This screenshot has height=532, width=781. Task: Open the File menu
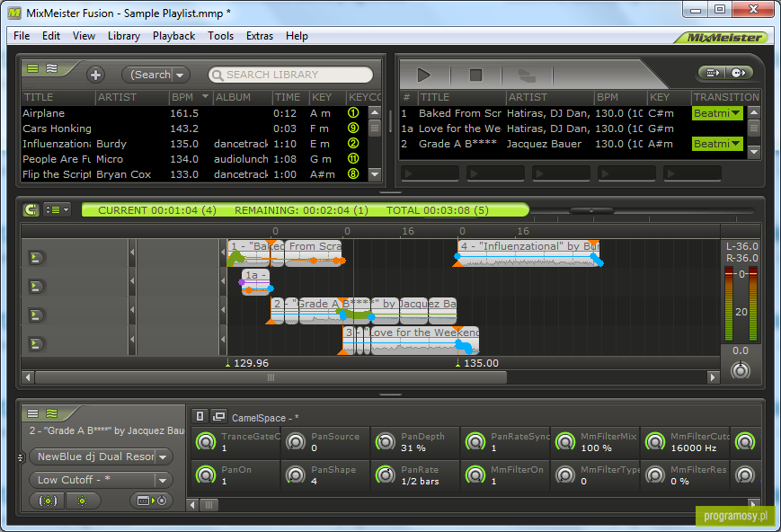pyautogui.click(x=22, y=36)
